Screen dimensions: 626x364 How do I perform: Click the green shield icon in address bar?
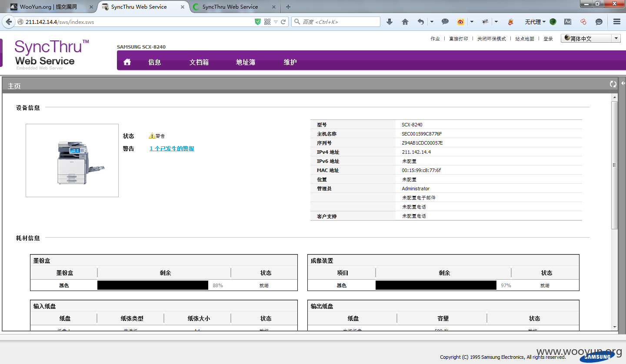(x=258, y=22)
